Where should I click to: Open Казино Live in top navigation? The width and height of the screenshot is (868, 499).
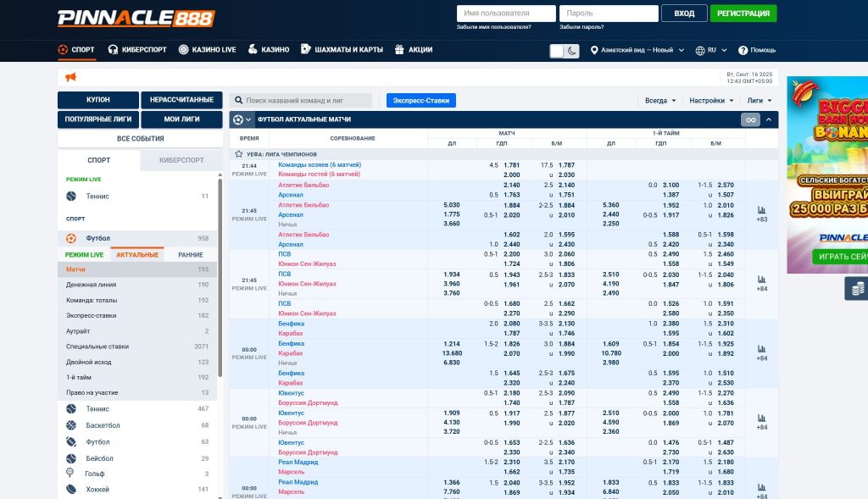207,50
